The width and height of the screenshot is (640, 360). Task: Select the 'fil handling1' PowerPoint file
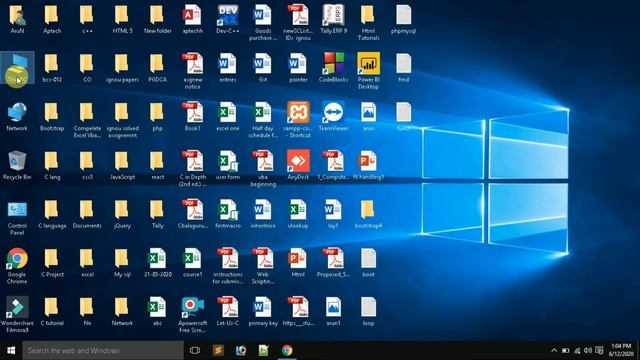[x=368, y=165]
